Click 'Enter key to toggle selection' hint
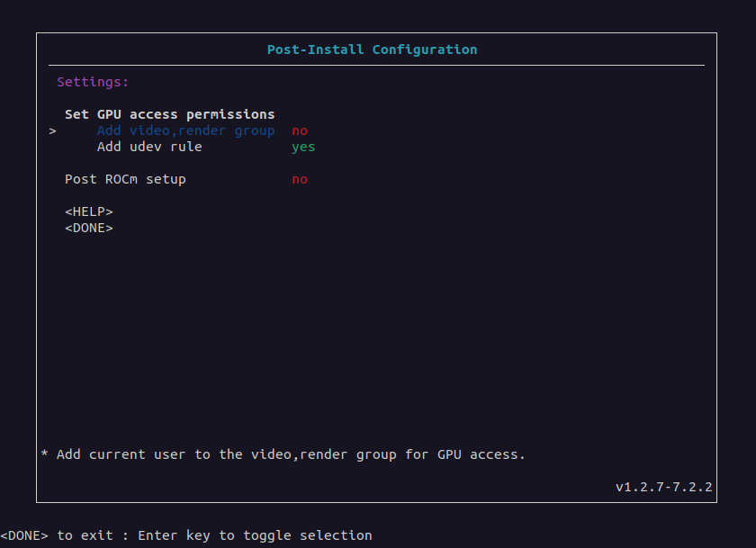The width and height of the screenshot is (756, 548). point(255,535)
